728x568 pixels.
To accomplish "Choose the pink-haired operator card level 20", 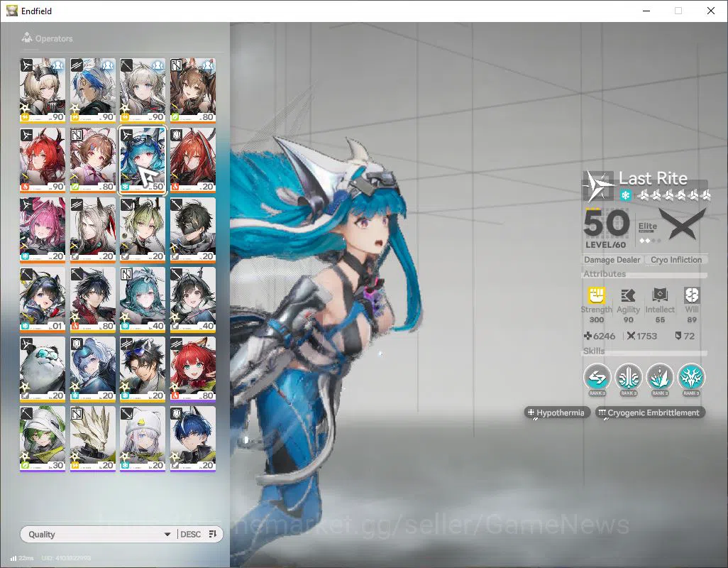I will click(43, 230).
